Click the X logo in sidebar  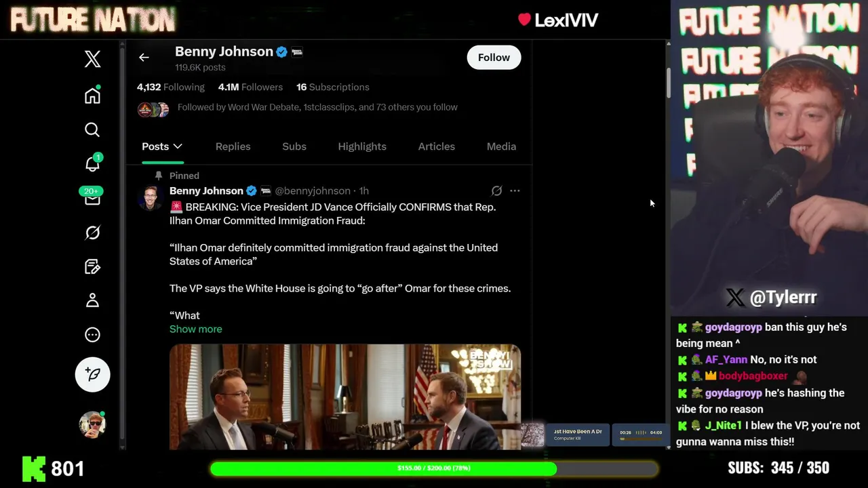pos(93,59)
